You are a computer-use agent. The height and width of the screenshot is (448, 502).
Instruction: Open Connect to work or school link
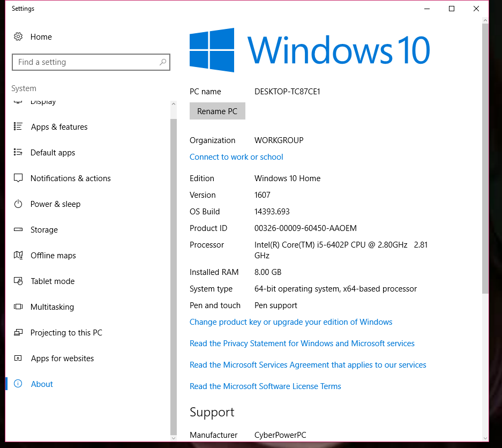tap(236, 157)
